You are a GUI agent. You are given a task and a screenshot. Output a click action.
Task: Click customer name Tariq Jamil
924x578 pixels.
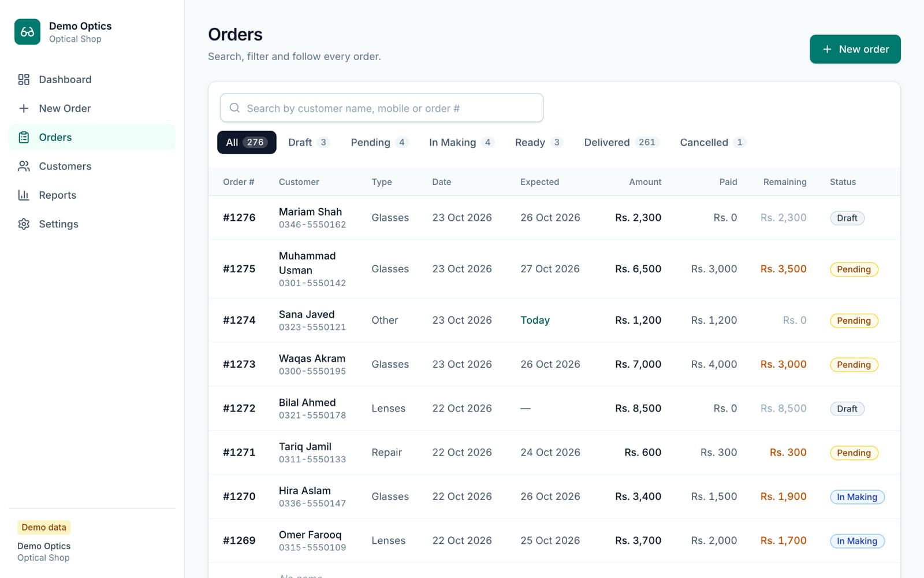pyautogui.click(x=305, y=446)
